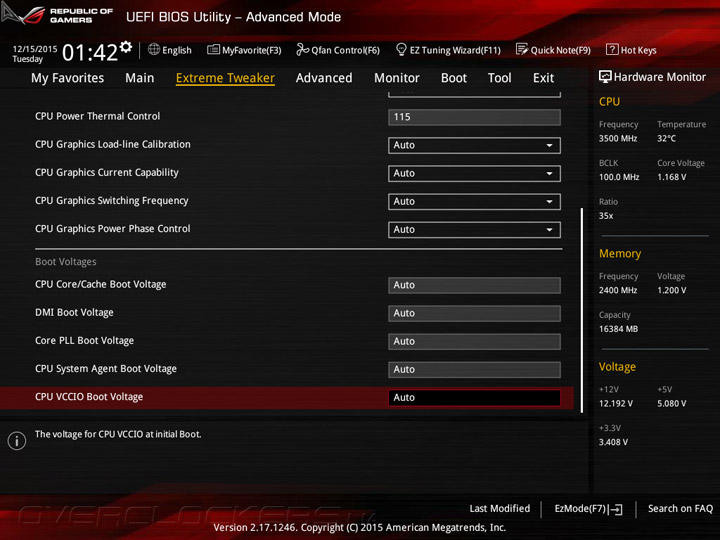Screen dimensions: 720x540
Task: Open the Monitor tab
Action: click(397, 78)
